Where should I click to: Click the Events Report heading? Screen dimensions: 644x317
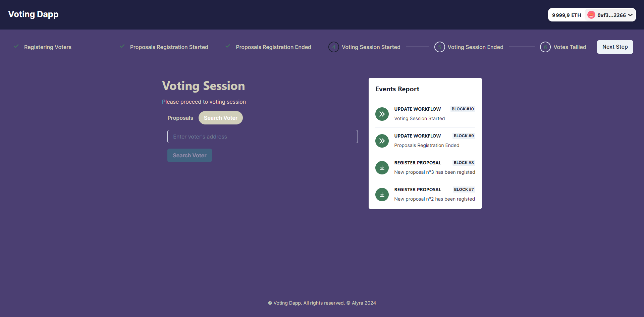click(397, 89)
